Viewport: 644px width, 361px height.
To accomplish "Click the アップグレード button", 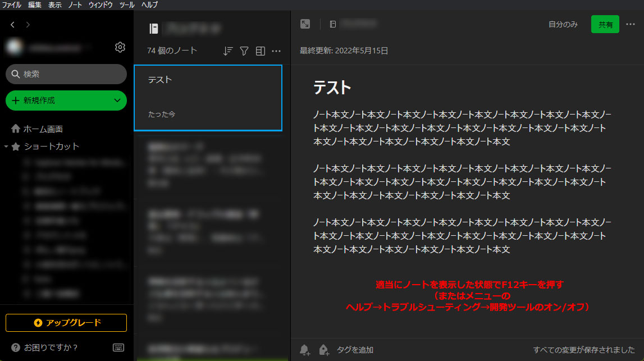I will [x=66, y=323].
